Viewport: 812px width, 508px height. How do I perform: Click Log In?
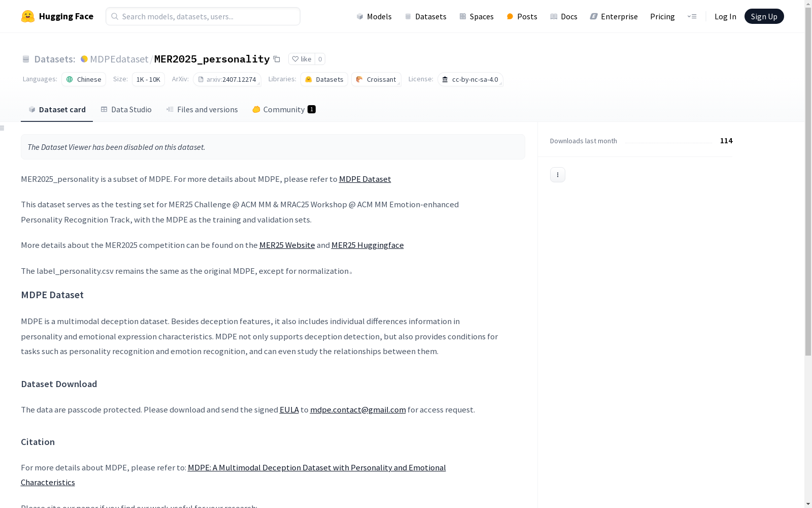[x=725, y=16]
